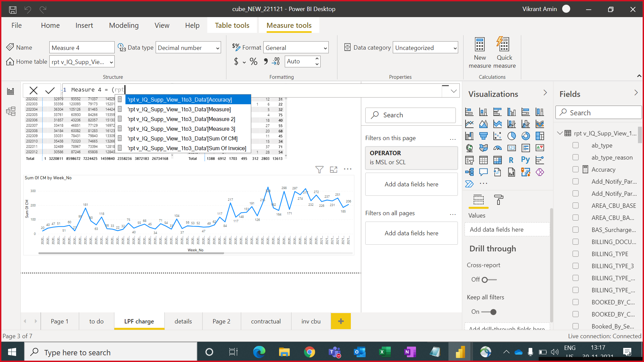The width and height of the screenshot is (644, 362).
Task: Open the Format paint roller pane
Action: coord(499,200)
